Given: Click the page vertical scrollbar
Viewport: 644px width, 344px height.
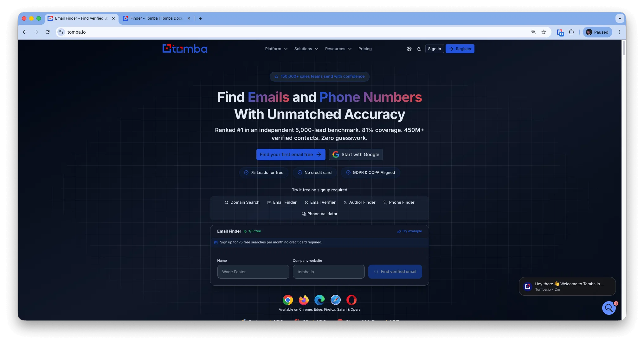Looking at the screenshot, I should click(x=624, y=48).
